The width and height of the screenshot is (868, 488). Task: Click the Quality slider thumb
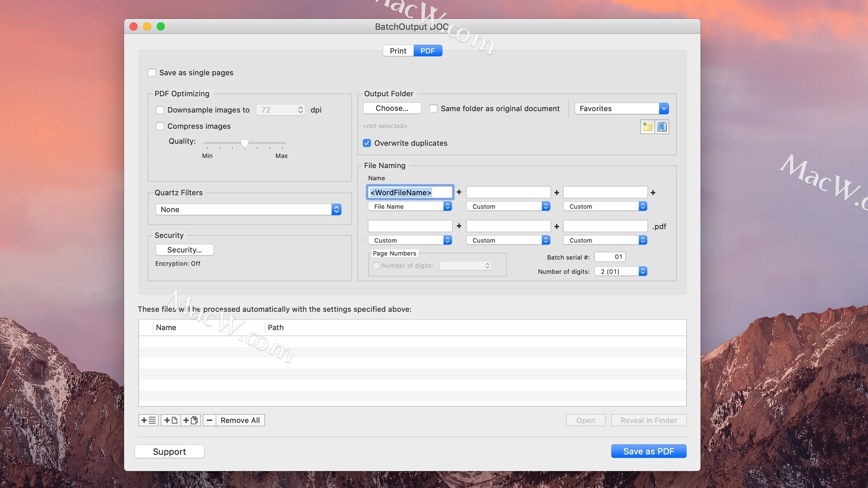[245, 144]
